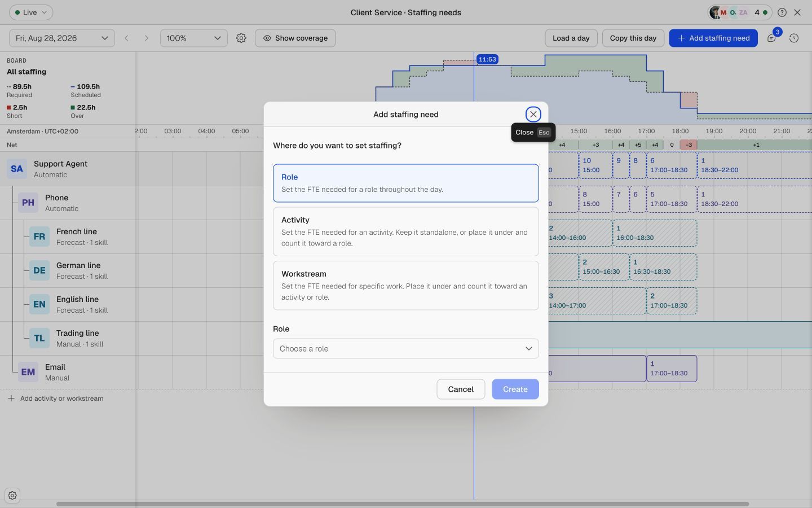Close the Add staffing need dialog
Viewport: 812px width, 508px height.
(533, 114)
